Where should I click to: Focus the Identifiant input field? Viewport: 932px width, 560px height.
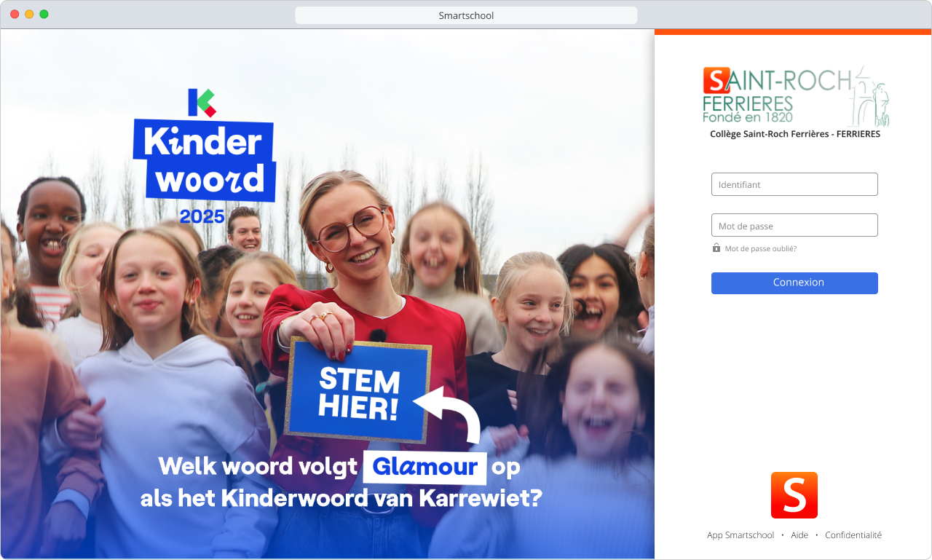(794, 184)
